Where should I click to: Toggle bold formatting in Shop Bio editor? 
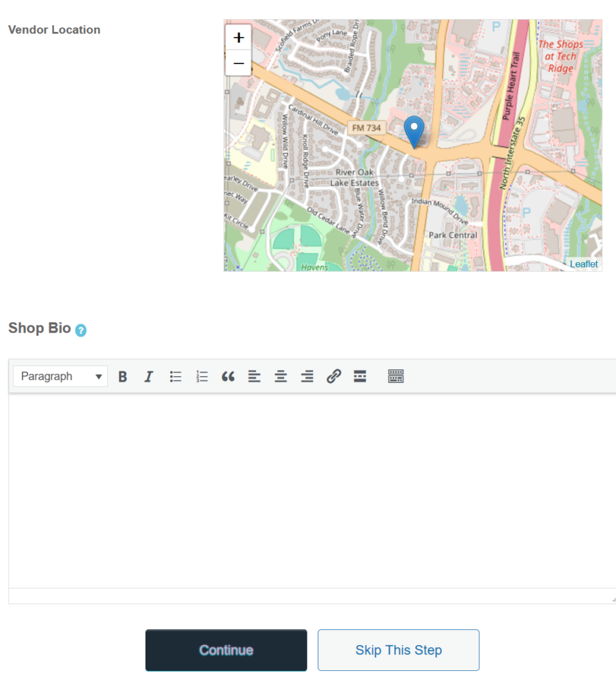pyautogui.click(x=123, y=376)
